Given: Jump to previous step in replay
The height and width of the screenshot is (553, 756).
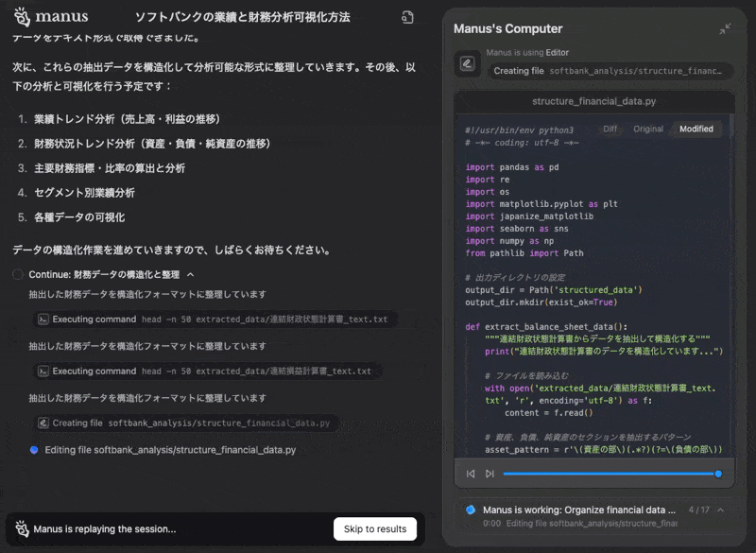Looking at the screenshot, I should click(x=471, y=474).
